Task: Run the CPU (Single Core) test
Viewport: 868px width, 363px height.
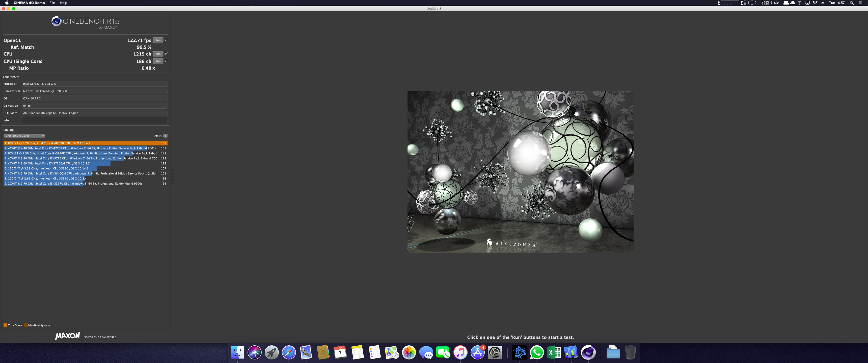Action: point(158,61)
